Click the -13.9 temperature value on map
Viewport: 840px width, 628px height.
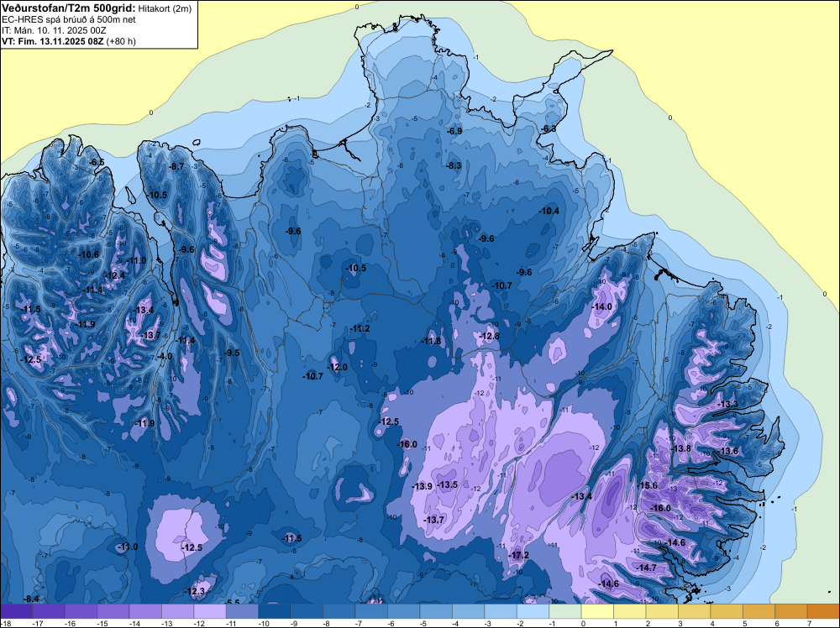(x=423, y=486)
